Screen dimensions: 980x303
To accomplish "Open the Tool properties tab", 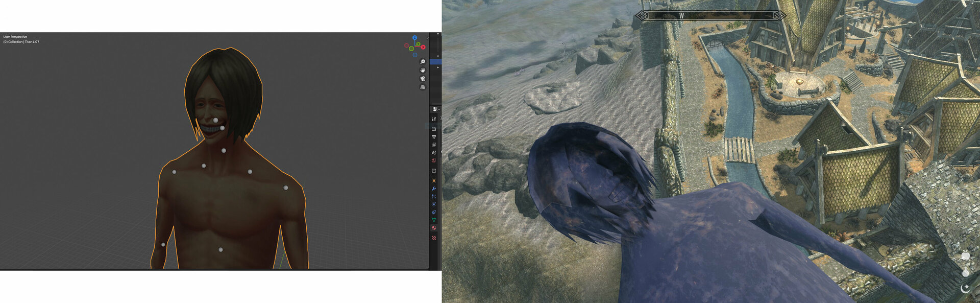I will click(434, 119).
